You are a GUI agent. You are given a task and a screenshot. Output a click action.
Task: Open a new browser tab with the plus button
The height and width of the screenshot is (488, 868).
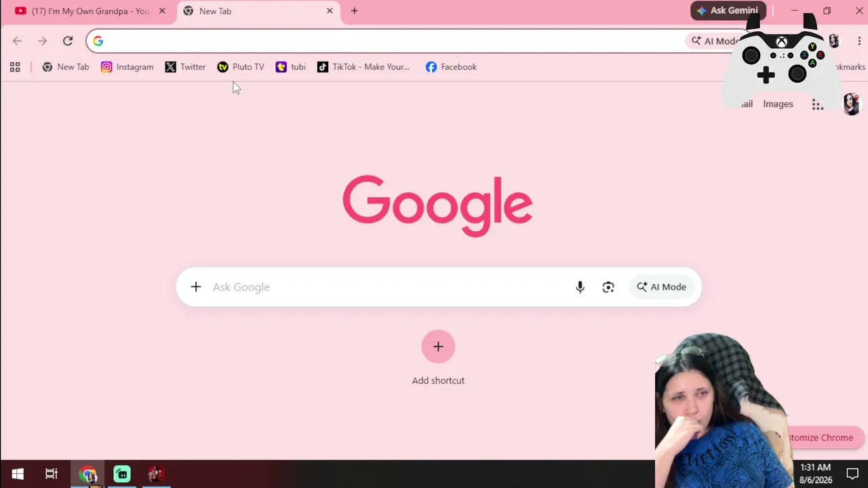(354, 11)
